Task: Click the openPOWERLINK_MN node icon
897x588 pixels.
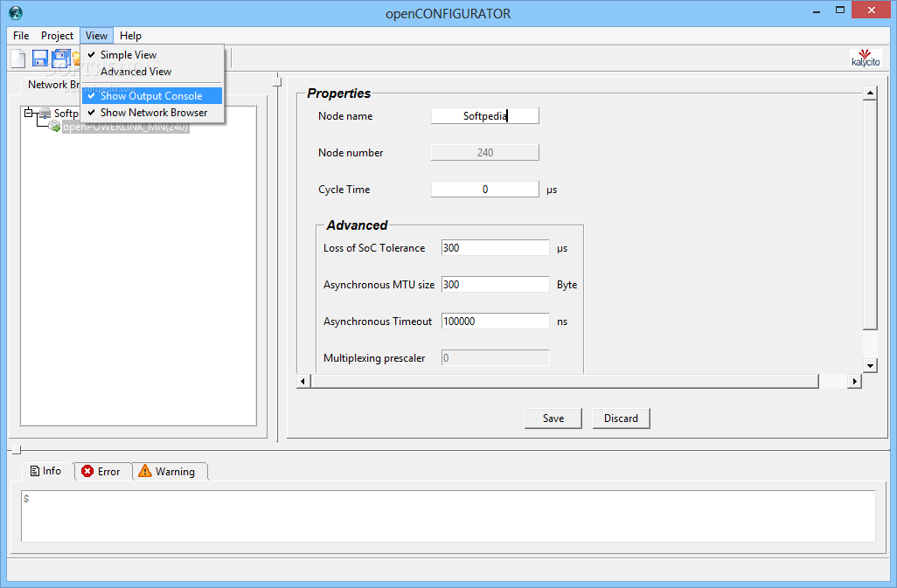Action: coord(54,127)
